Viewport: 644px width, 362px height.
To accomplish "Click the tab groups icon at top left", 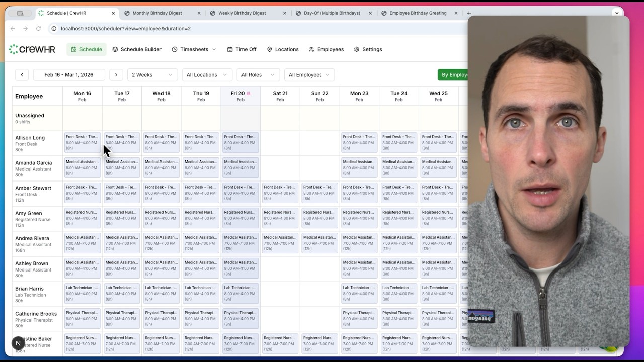I will [x=20, y=13].
